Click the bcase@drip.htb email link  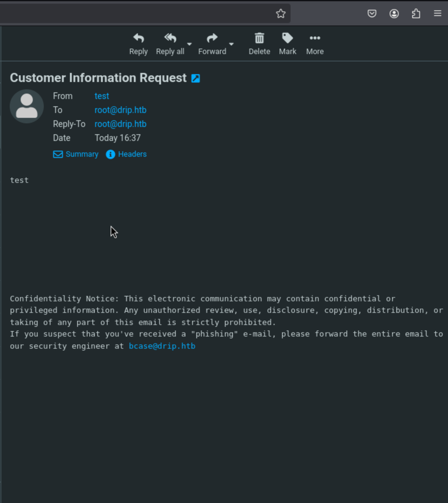(x=162, y=346)
